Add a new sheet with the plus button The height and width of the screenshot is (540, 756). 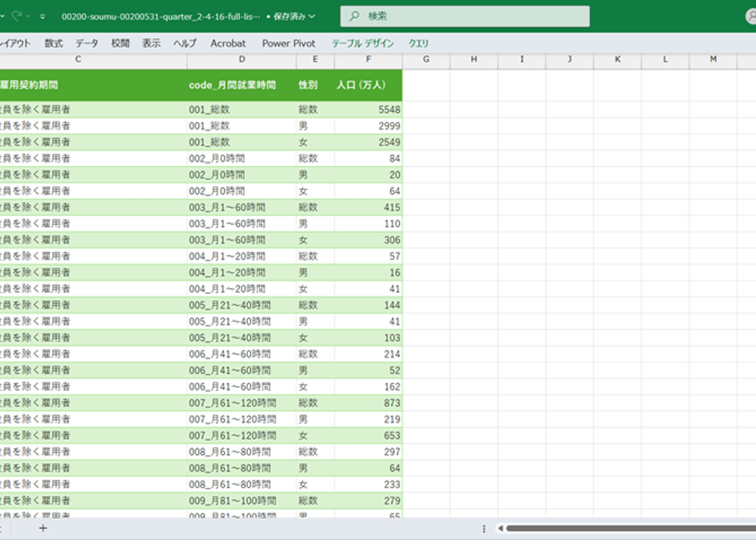pyautogui.click(x=43, y=529)
